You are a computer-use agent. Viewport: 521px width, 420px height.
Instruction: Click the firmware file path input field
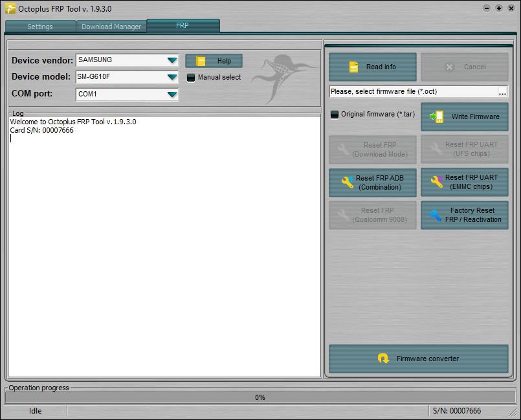tap(414, 92)
